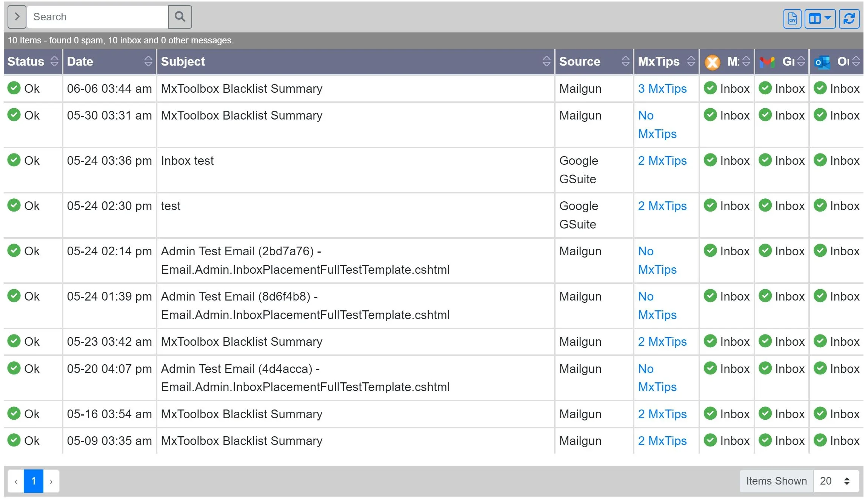This screenshot has width=868, height=500.
Task: Sort table by the Source header
Action: [x=579, y=61]
